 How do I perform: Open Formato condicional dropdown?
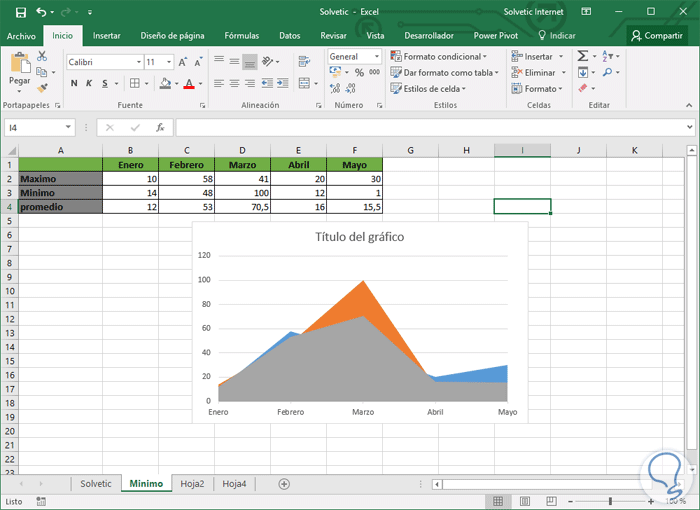pos(438,57)
